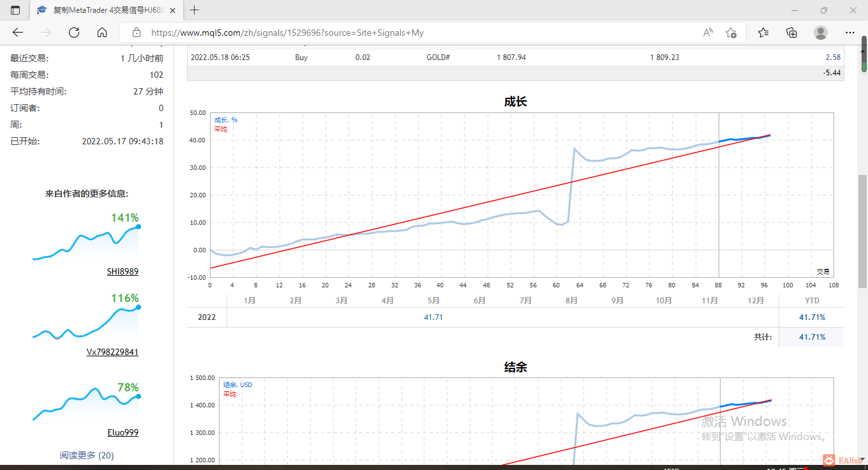Select the 复制MetaTrader 4交易信号 browser tab
The width and height of the screenshot is (868, 470).
(x=107, y=10)
